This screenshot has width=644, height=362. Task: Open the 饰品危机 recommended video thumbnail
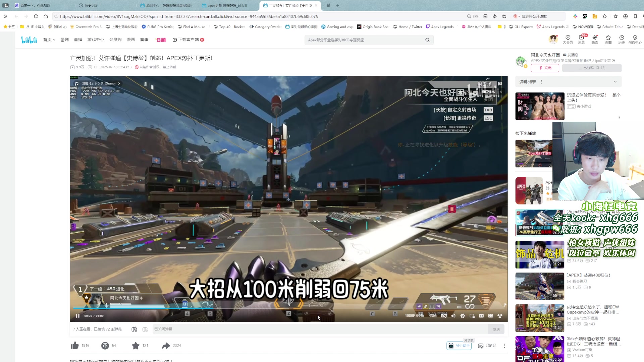pyautogui.click(x=540, y=255)
